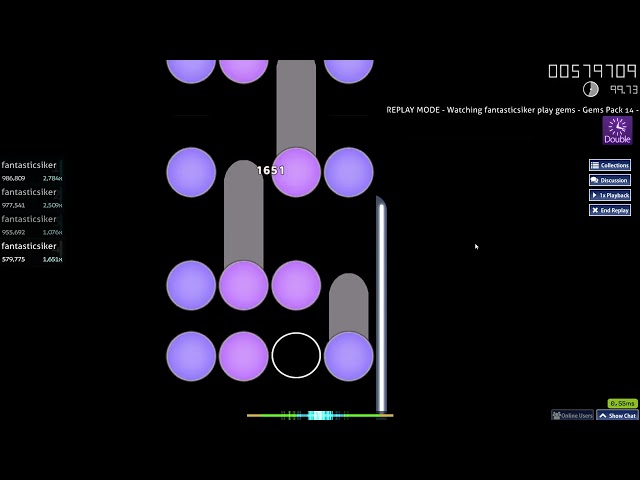Click End Replay button
The height and width of the screenshot is (480, 640).
tap(610, 210)
